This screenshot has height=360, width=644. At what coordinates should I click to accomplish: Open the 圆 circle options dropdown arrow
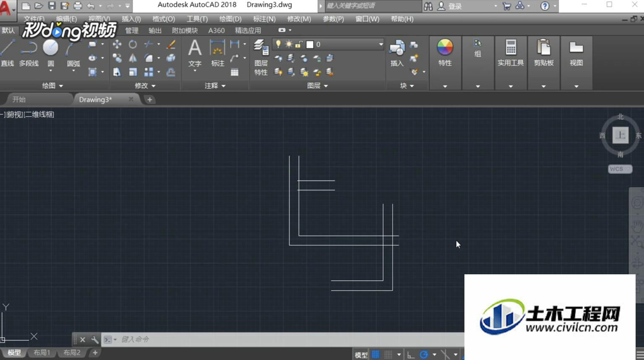[51, 71]
